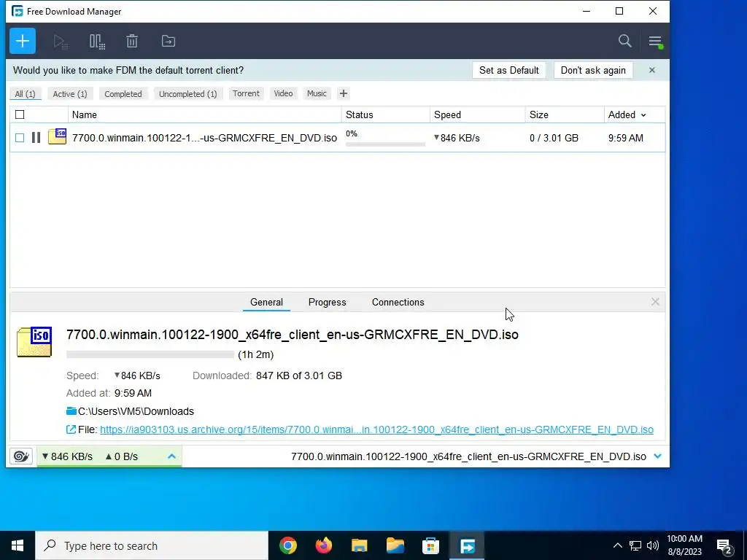Click the 0 / 3.01 GB size cell
Screen dimensions: 747x560
[554, 138]
